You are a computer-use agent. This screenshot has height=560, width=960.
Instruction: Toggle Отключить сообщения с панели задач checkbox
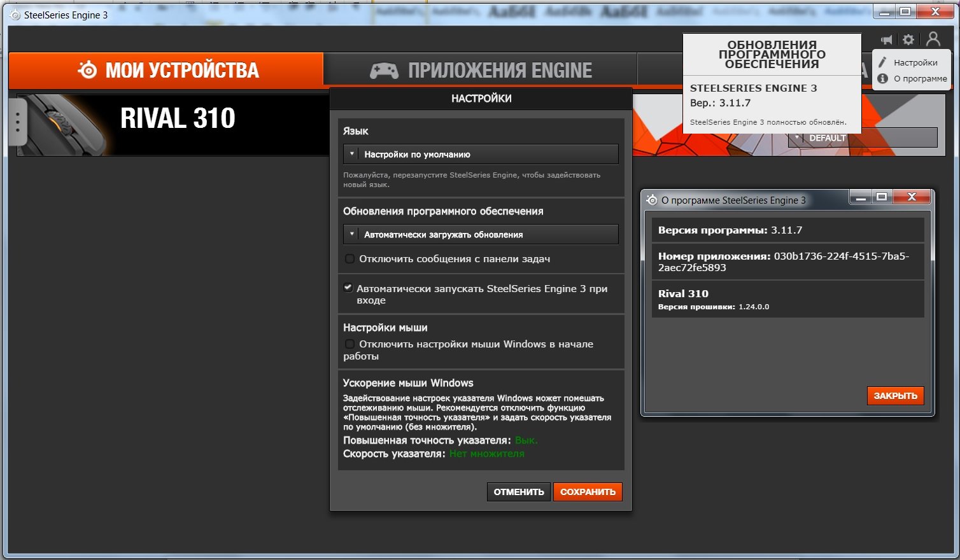click(x=349, y=258)
